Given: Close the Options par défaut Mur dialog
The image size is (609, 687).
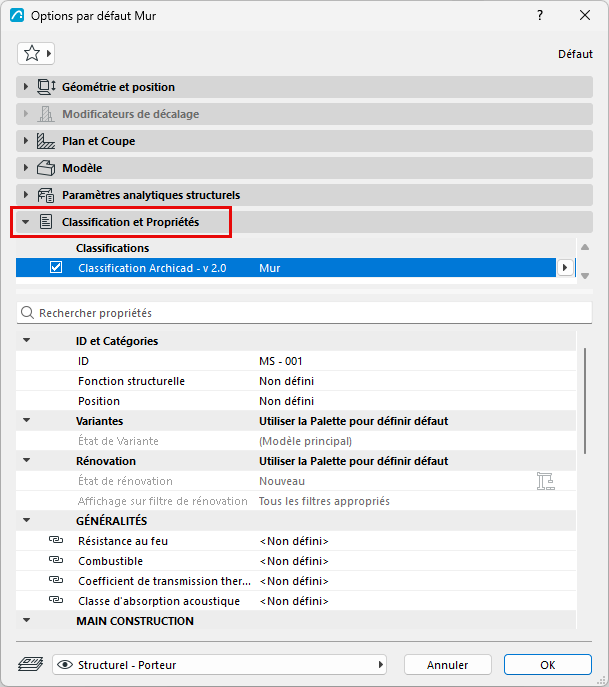Looking at the screenshot, I should [585, 15].
